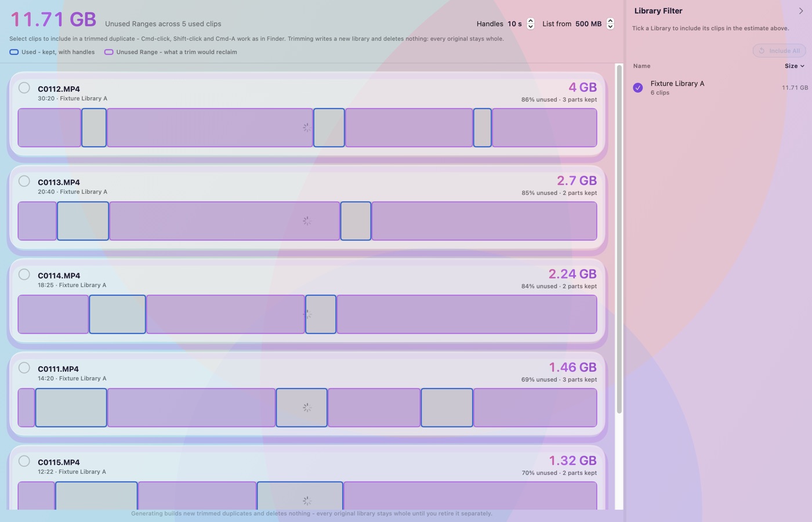Click the Library Filter 11.71 GB size
This screenshot has width=812, height=522.
pos(795,88)
